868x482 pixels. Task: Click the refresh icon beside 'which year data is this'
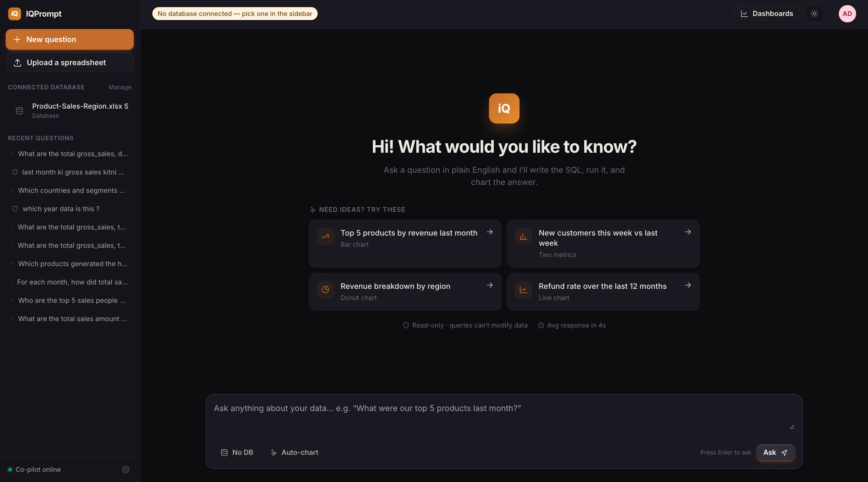pos(15,209)
